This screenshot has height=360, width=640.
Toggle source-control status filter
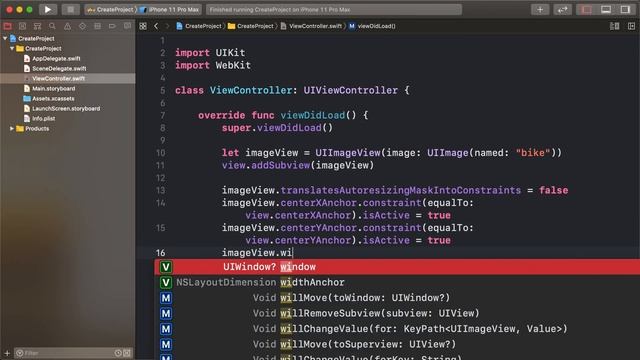pyautogui.click(x=127, y=353)
